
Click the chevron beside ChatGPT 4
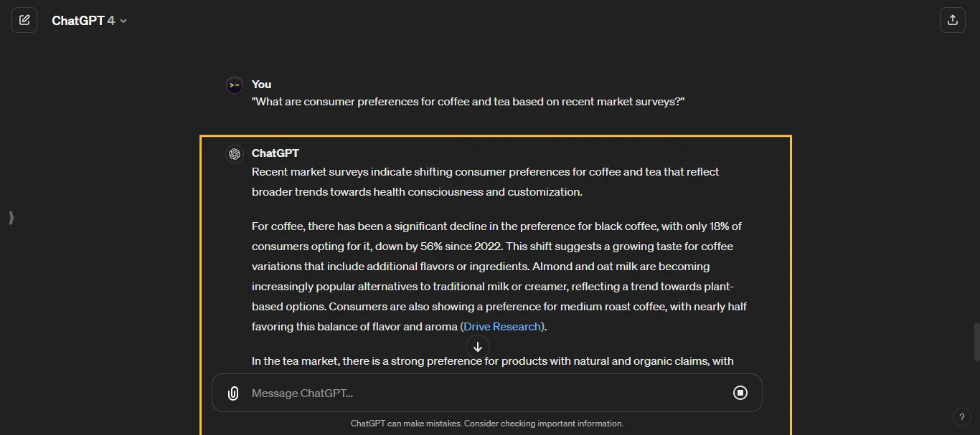pos(123,21)
